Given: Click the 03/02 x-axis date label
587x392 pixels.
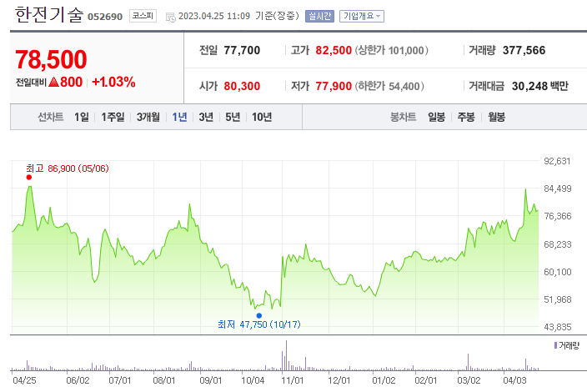Looking at the screenshot, I should coord(469,380).
